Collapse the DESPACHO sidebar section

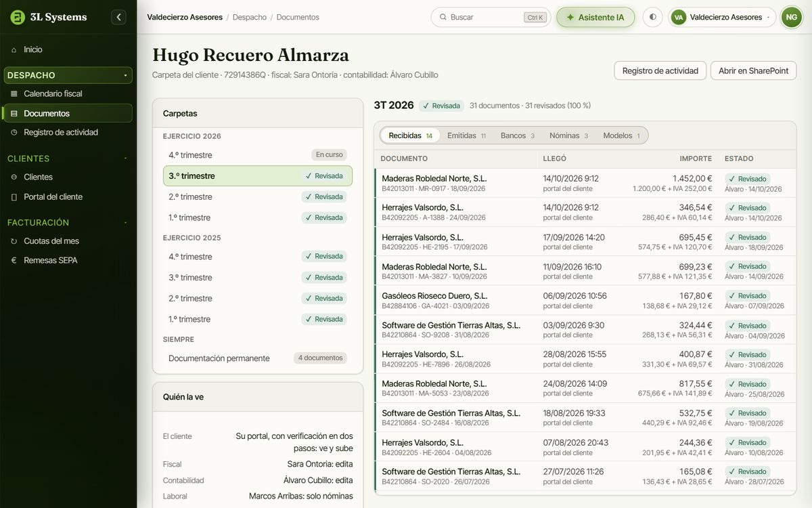tap(68, 75)
